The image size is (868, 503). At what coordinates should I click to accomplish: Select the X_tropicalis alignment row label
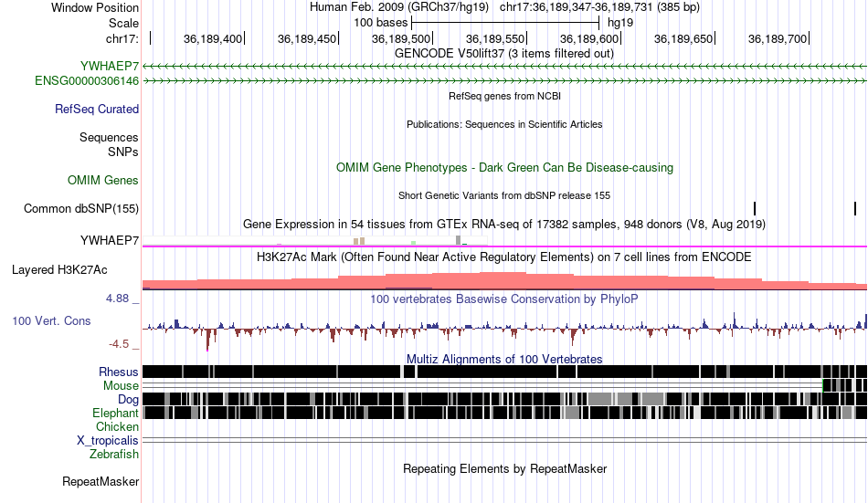click(x=108, y=441)
